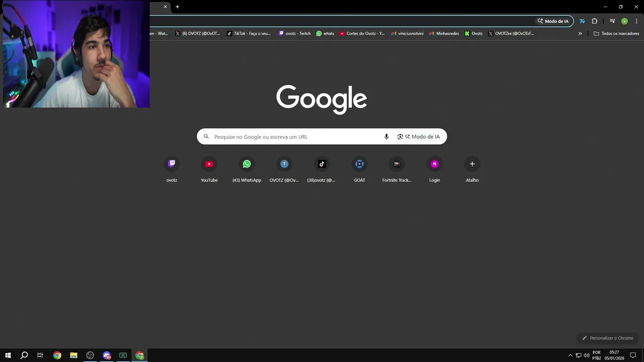Open File Explorer on taskbar
The width and height of the screenshot is (644, 362).
pyautogui.click(x=73, y=355)
